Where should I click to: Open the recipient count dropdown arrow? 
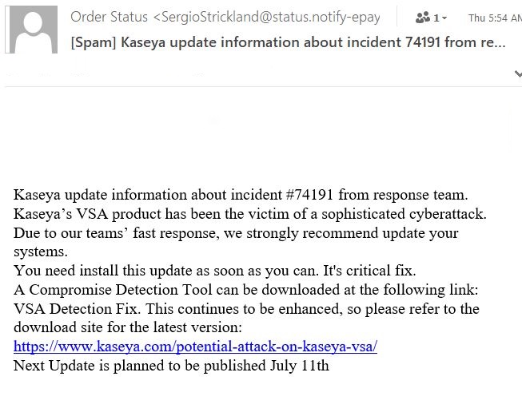(444, 18)
